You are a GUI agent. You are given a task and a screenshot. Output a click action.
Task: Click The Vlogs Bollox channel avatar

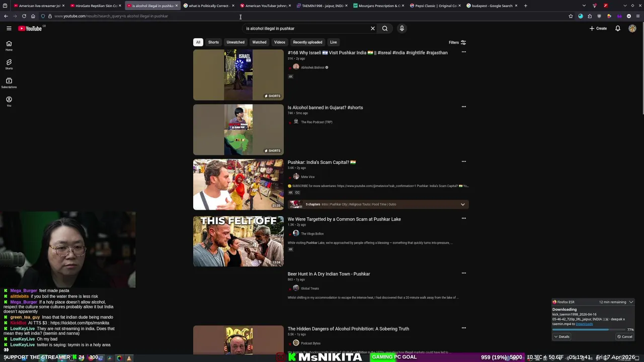pyautogui.click(x=296, y=233)
